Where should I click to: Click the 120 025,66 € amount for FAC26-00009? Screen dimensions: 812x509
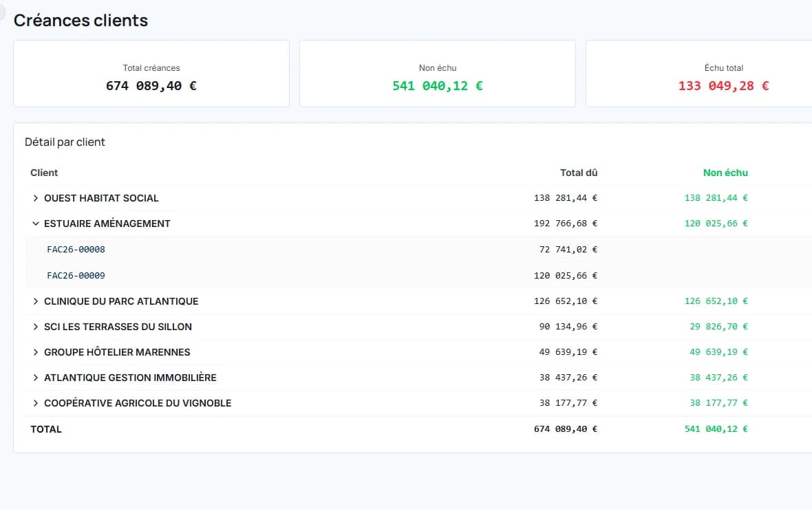coord(566,275)
